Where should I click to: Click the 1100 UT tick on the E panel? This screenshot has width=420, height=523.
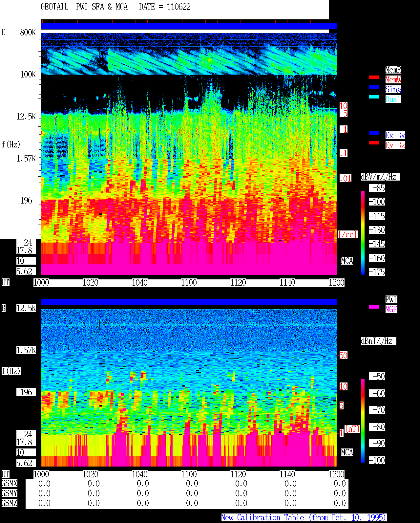click(189, 283)
